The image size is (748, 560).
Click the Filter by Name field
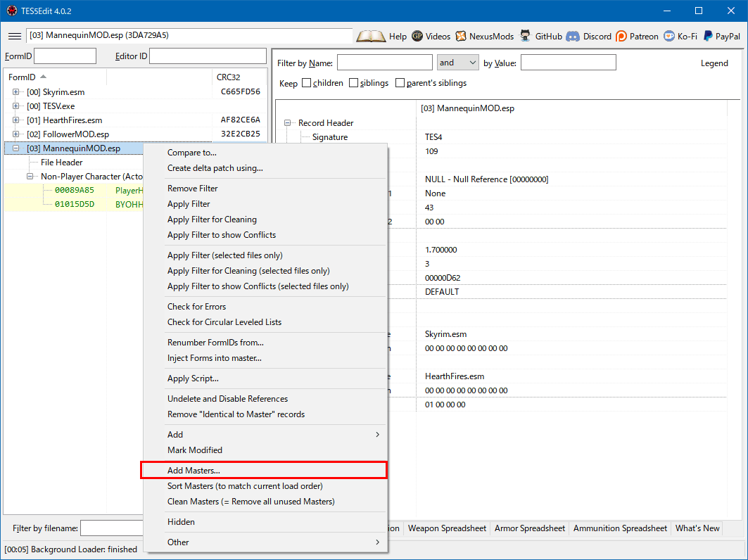(384, 63)
